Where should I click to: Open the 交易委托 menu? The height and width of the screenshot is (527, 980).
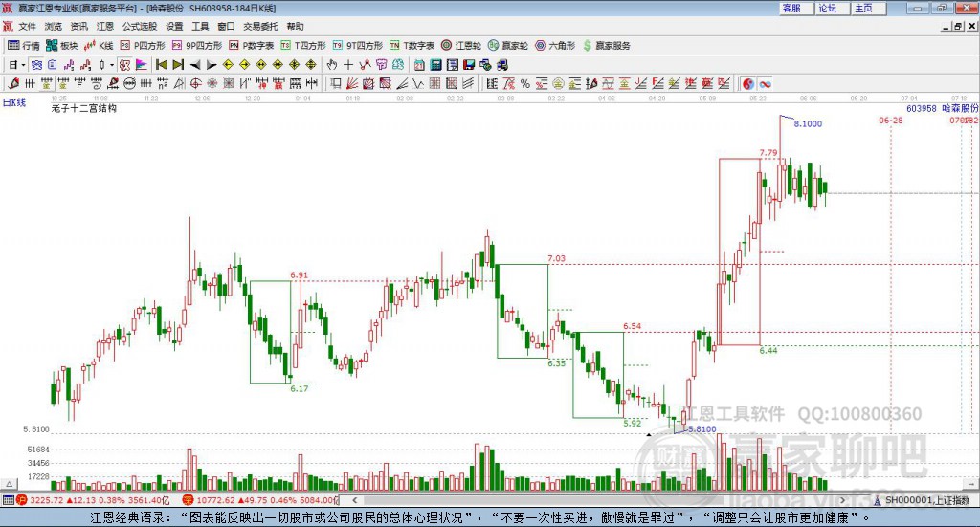pos(260,26)
